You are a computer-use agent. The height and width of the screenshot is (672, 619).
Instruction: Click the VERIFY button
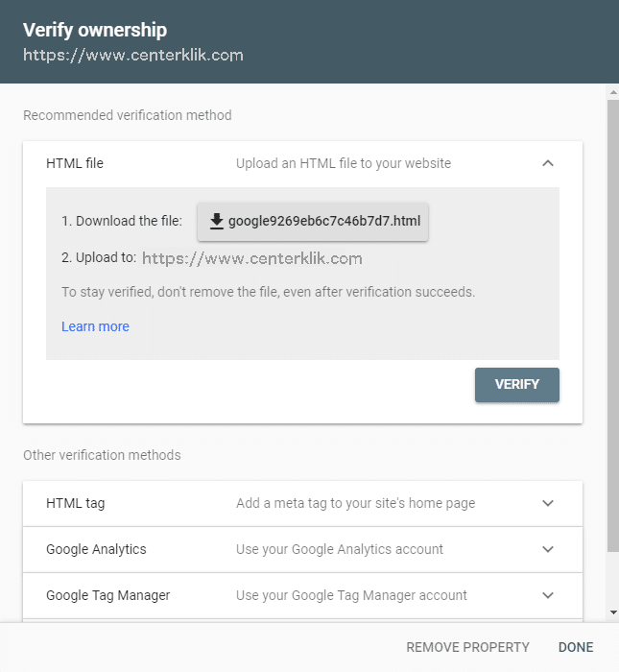516,384
